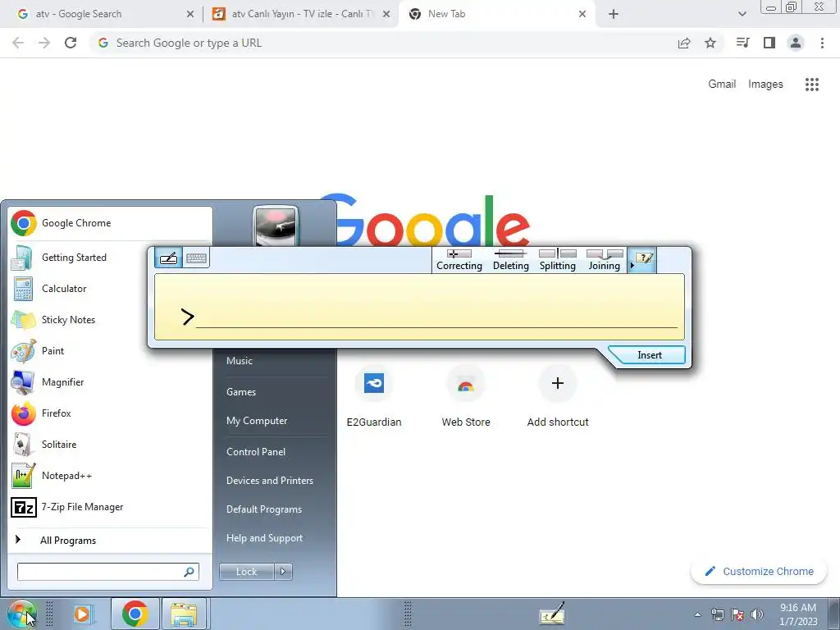
Task: Open a new Chrome tab with plus button
Action: 614,14
